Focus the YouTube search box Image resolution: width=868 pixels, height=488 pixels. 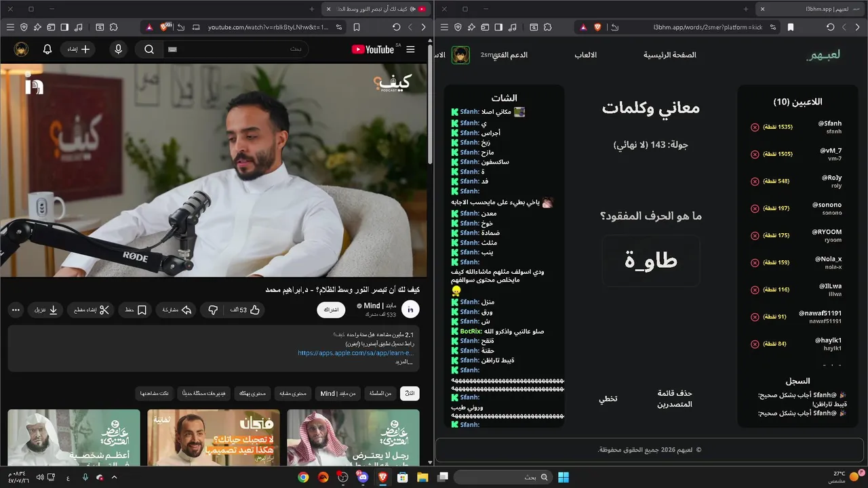tap(235, 49)
